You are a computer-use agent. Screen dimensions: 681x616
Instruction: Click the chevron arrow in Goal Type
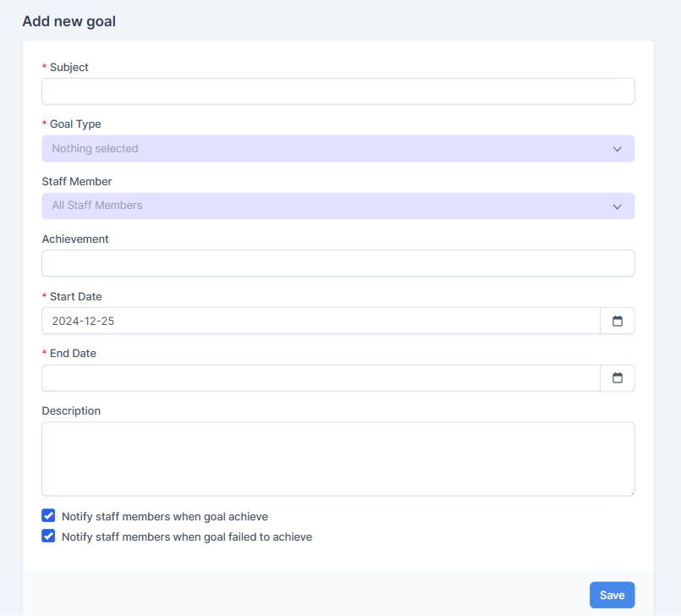[617, 149]
